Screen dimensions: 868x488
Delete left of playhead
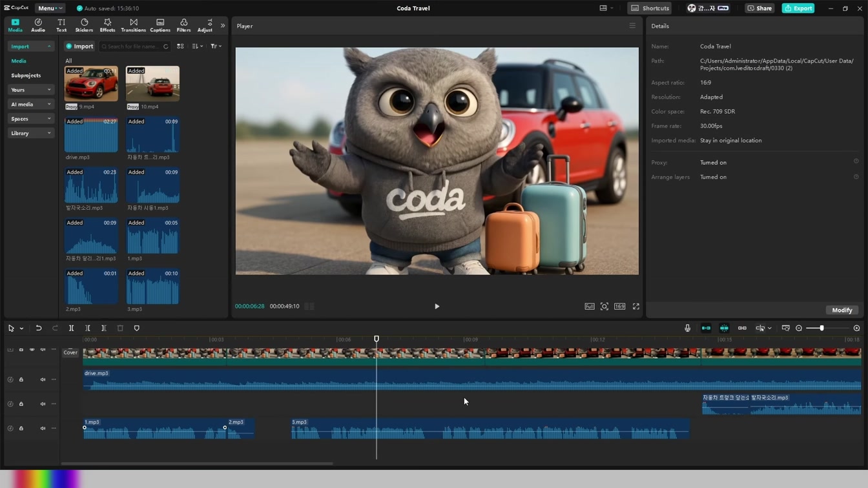(x=88, y=329)
